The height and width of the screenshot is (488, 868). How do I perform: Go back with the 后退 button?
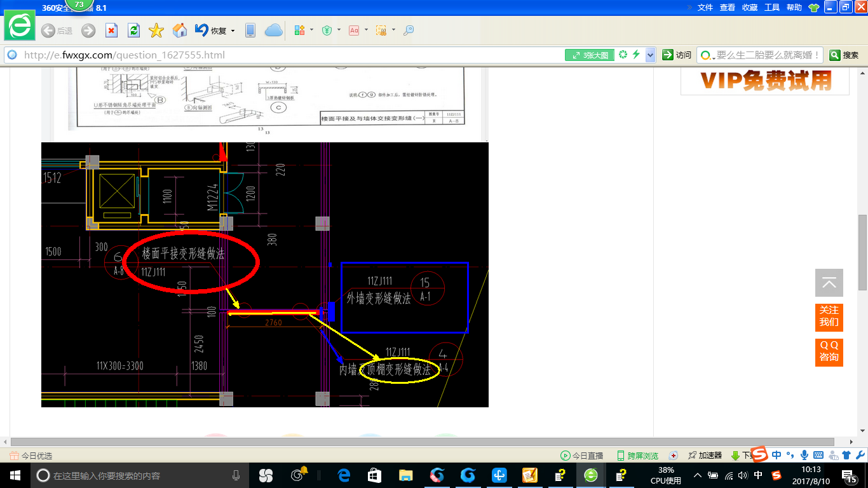pos(57,30)
